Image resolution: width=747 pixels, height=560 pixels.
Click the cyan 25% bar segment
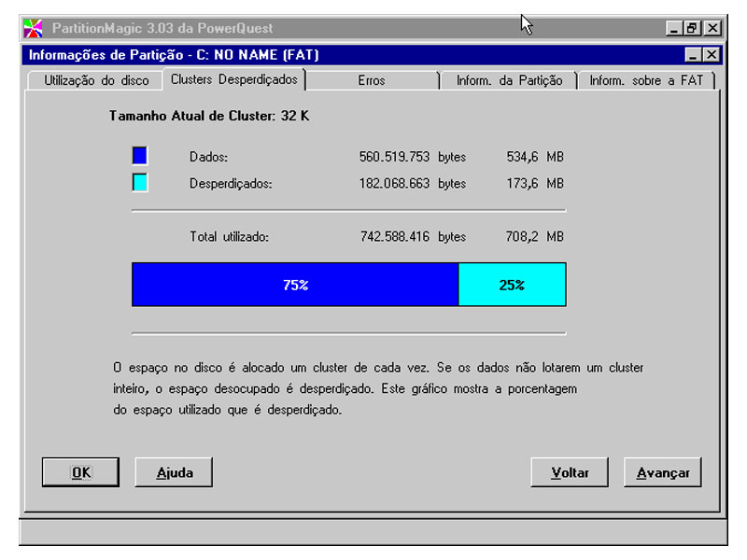[512, 283]
